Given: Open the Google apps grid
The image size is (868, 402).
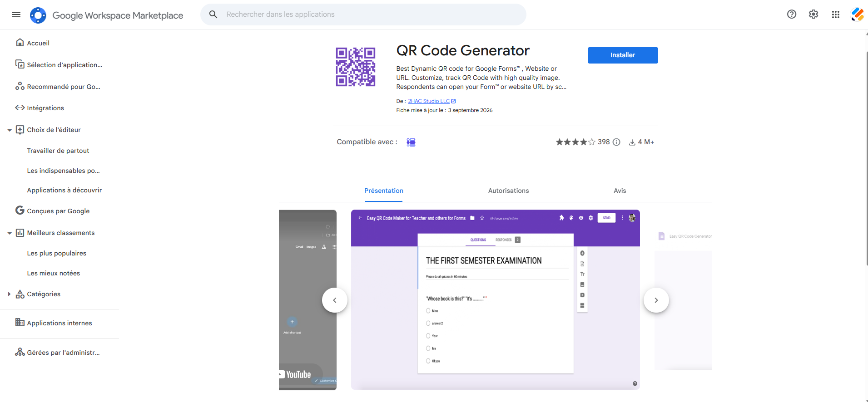Looking at the screenshot, I should point(835,15).
